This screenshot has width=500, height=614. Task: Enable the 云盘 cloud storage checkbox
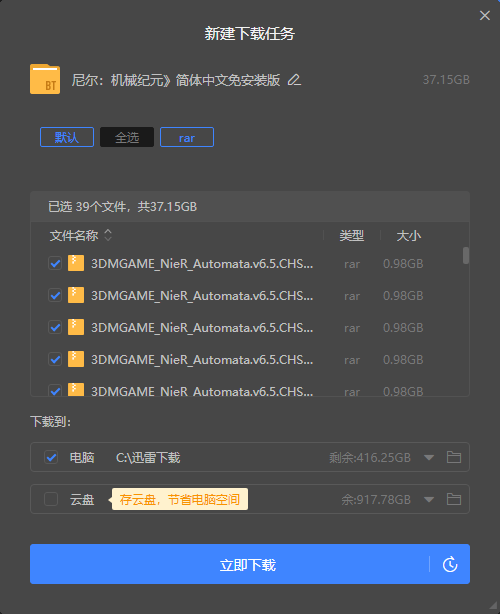tap(51, 499)
